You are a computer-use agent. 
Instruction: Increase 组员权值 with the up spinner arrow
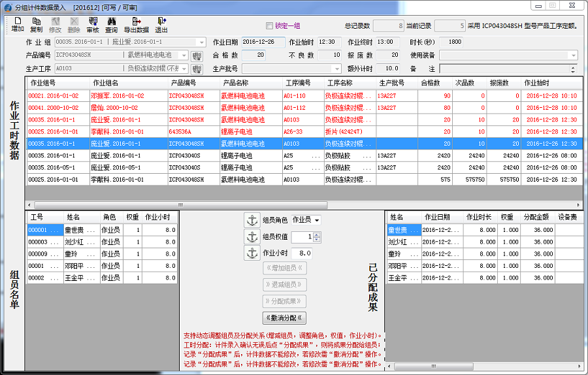(316, 234)
